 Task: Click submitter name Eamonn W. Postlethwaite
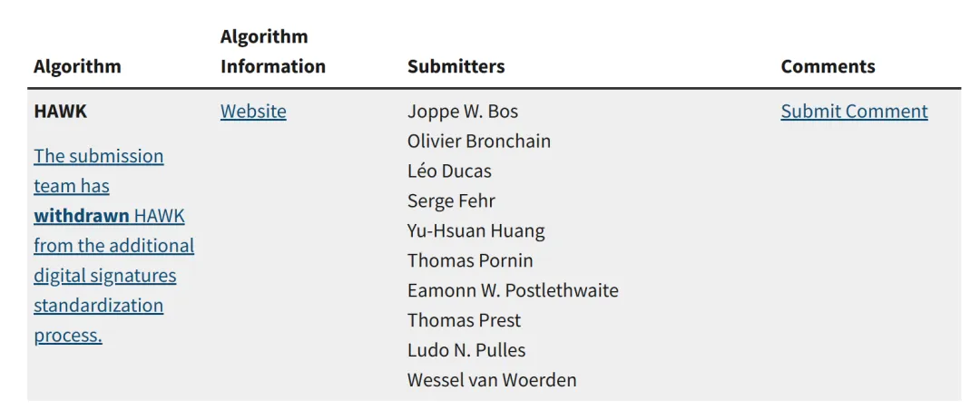click(x=513, y=290)
